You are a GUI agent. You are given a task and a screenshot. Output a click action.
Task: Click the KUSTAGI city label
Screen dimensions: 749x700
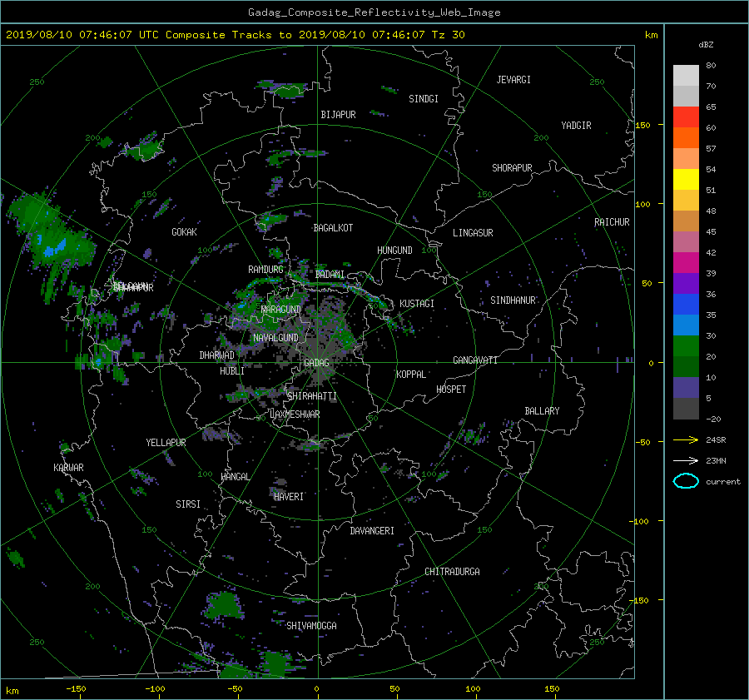[417, 304]
